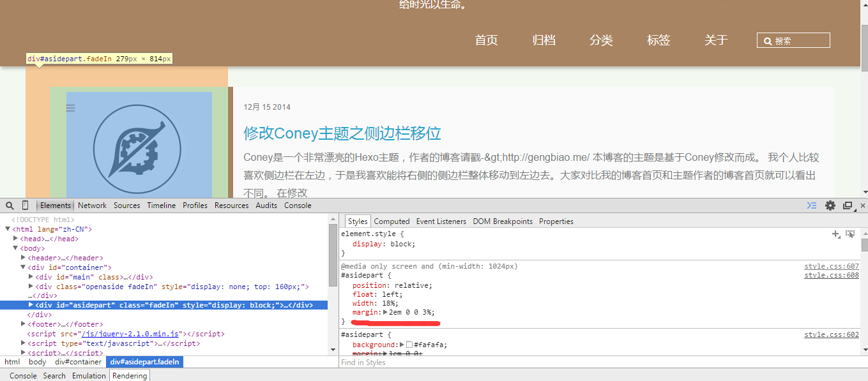This screenshot has height=381, width=868.
Task: Expand the script type=text/javascript node
Action: [23, 343]
